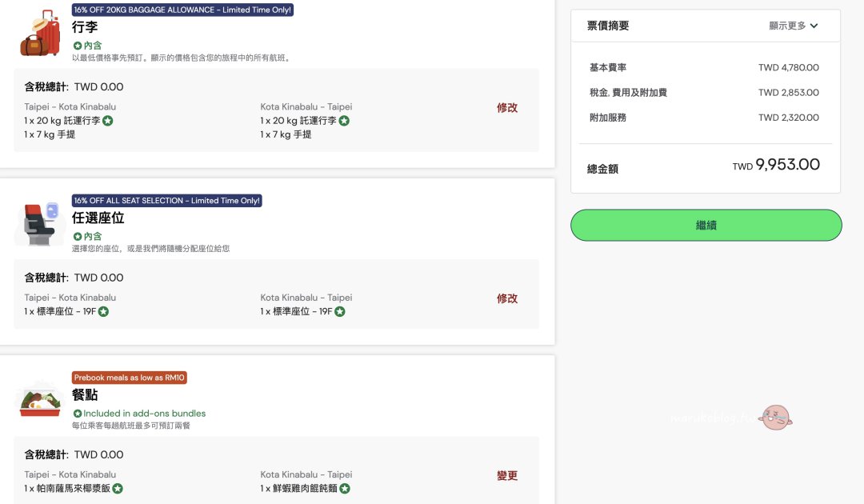This screenshot has height=504, width=864.
Task: Click the 基本費率 label
Action: click(x=608, y=68)
